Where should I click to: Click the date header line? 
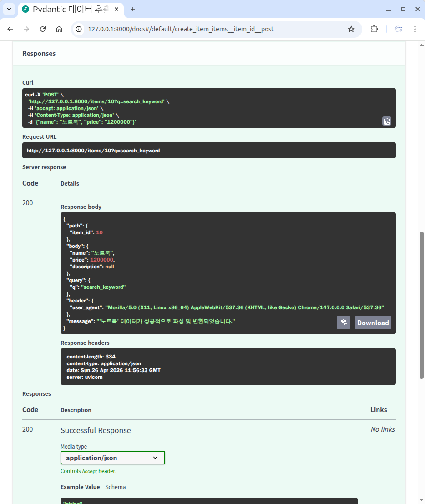pos(113,370)
